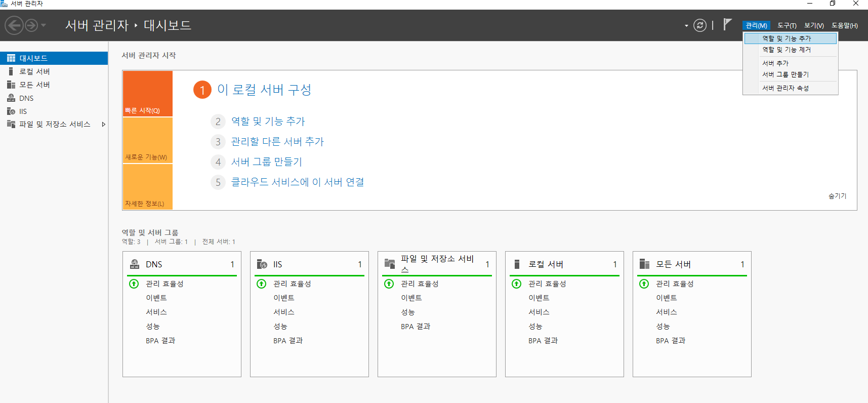Click the DNS tile header icon
This screenshot has width=868, height=403.
coord(135,264)
